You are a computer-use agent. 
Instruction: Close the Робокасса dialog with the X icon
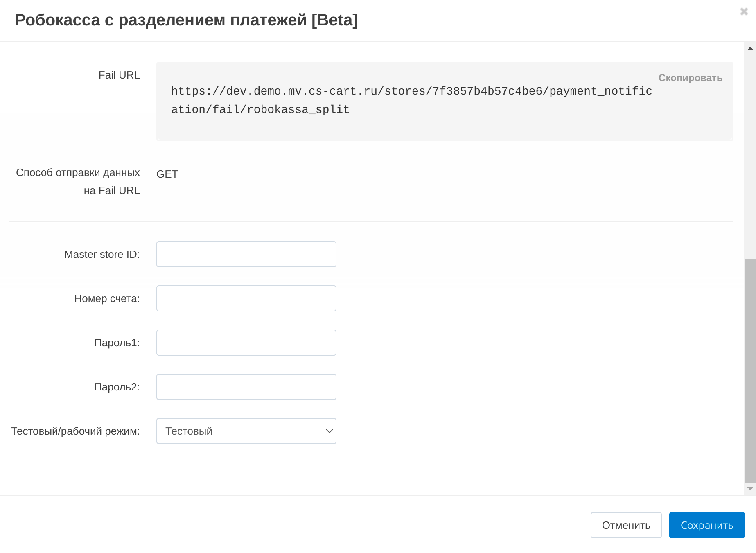tap(744, 11)
